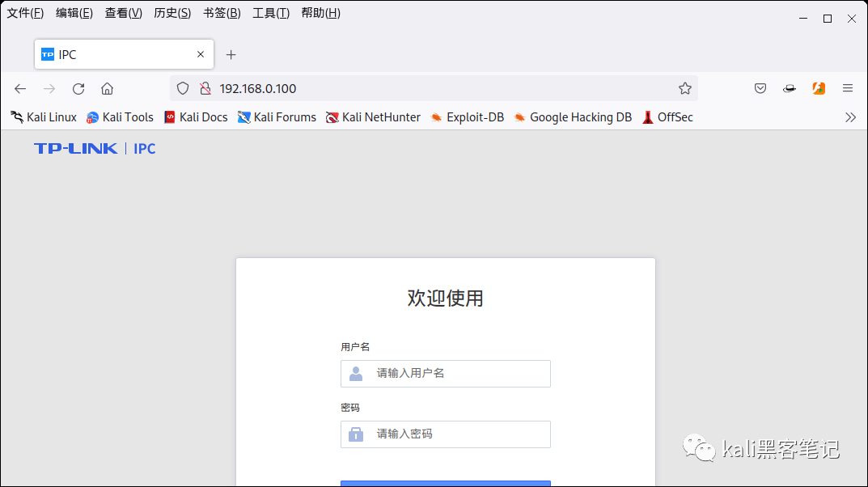Open OffSec bookmark
This screenshot has width=868, height=487.
tap(667, 117)
